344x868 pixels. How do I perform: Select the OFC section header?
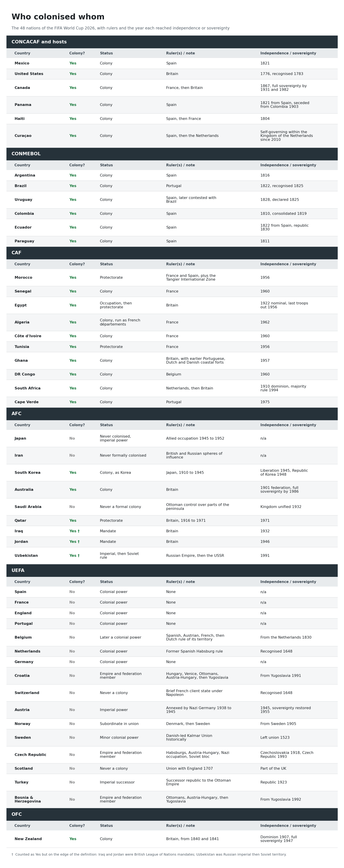pos(172,814)
